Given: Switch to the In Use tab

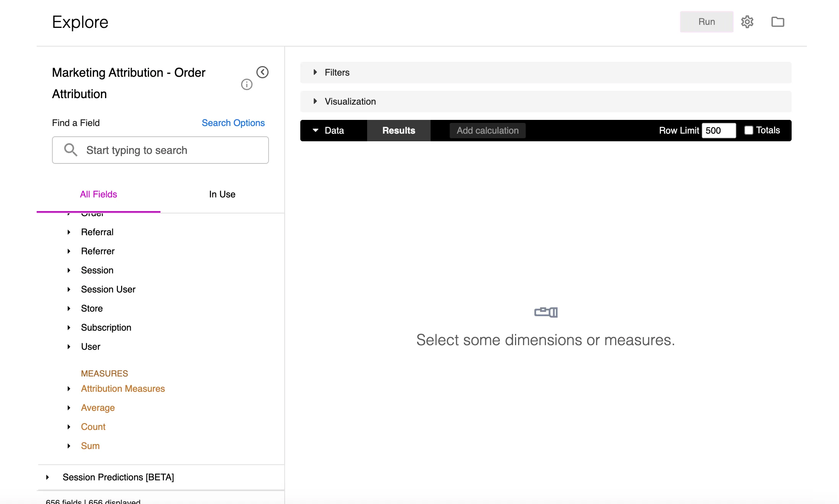Looking at the screenshot, I should coord(222,194).
